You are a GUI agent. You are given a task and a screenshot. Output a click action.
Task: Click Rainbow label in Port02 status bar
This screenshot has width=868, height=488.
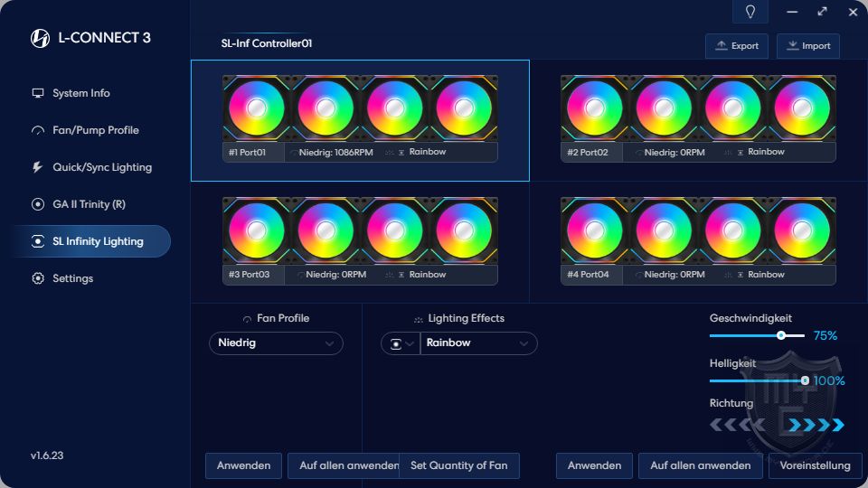766,152
